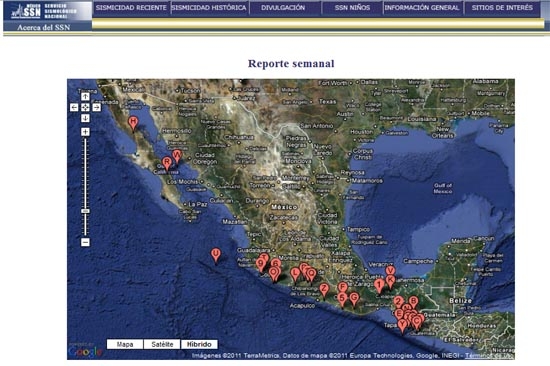The width and height of the screenshot is (550, 366).
Task: Open the SSN Niños menu
Action: [x=352, y=8]
